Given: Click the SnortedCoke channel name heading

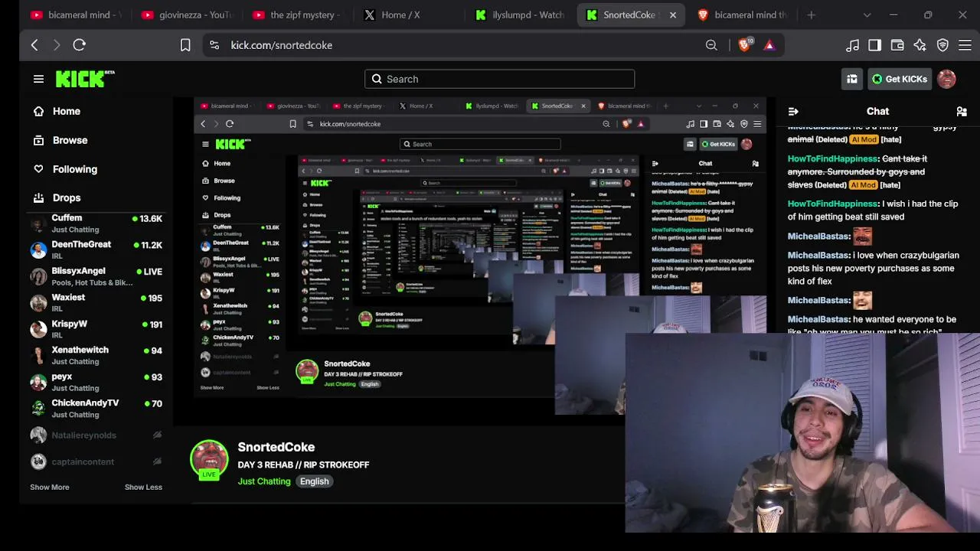Looking at the screenshot, I should tap(276, 447).
